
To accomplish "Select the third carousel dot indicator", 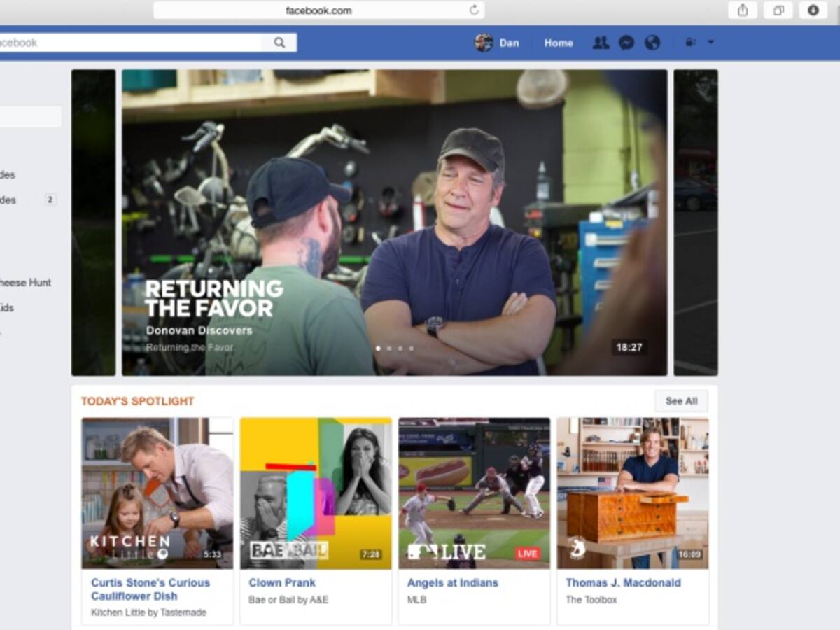I will tap(400, 348).
